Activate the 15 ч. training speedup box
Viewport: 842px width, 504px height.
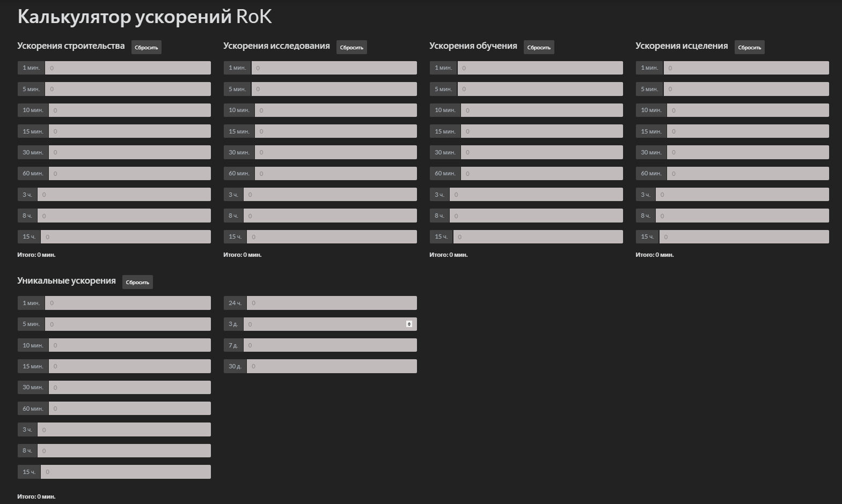click(538, 236)
